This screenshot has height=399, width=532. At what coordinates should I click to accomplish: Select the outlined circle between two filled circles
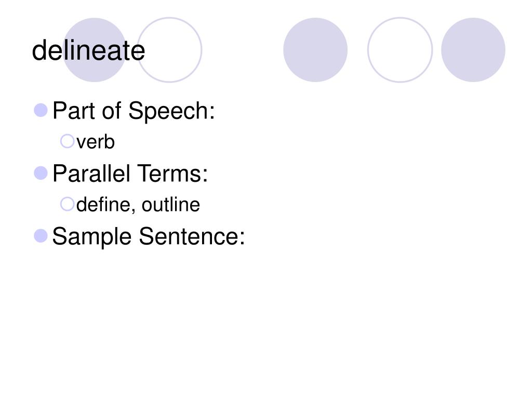pos(400,50)
